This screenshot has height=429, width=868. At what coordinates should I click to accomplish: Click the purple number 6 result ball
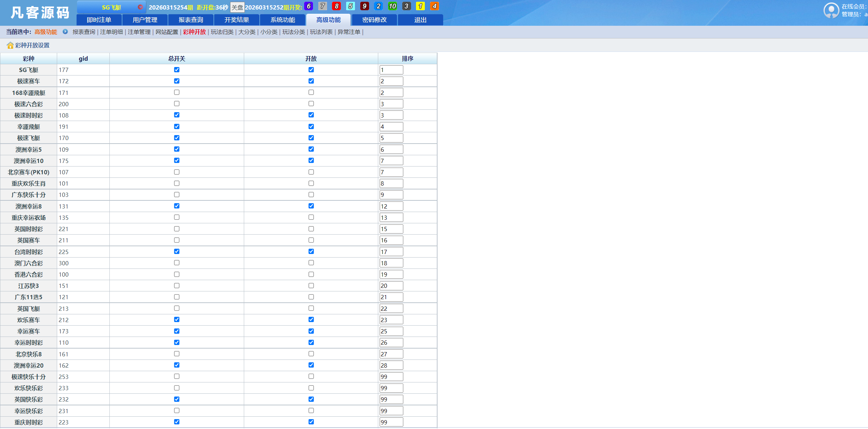[308, 6]
